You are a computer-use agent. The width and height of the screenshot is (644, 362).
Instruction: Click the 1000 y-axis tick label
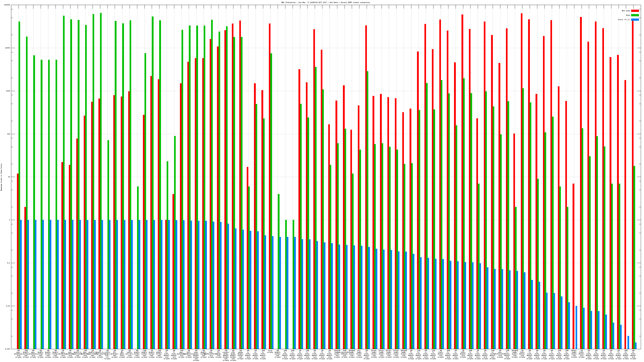tap(8, 91)
